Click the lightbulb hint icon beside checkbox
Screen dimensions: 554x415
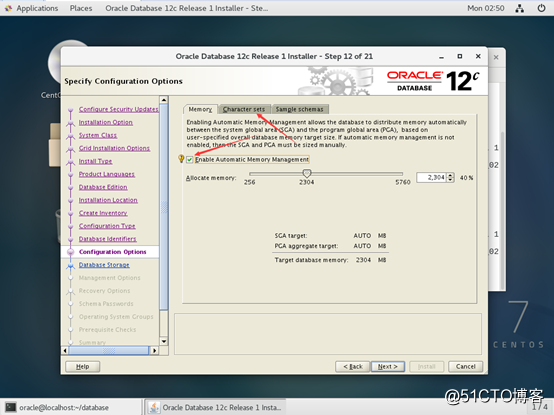(x=181, y=159)
